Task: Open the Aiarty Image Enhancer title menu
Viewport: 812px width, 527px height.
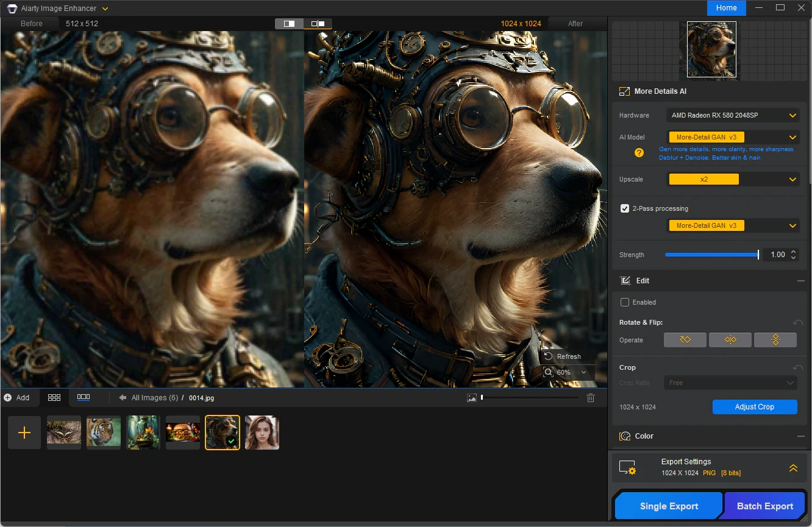Action: 105,9
